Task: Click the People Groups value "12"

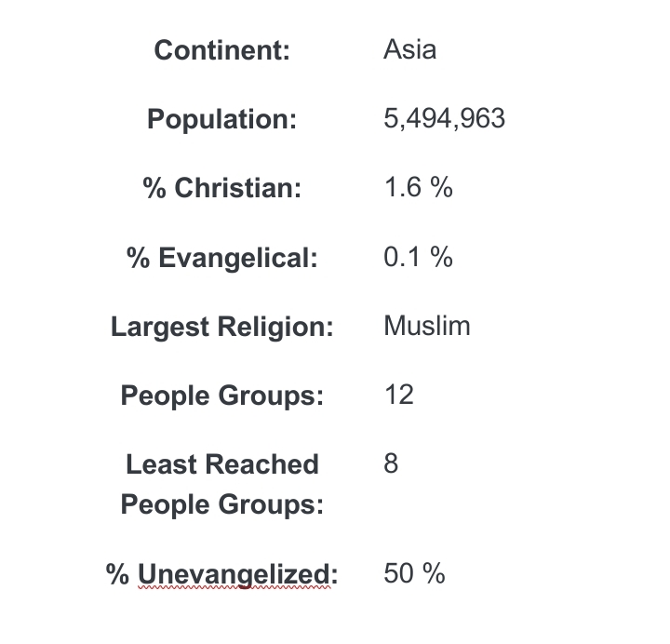Action: click(398, 395)
